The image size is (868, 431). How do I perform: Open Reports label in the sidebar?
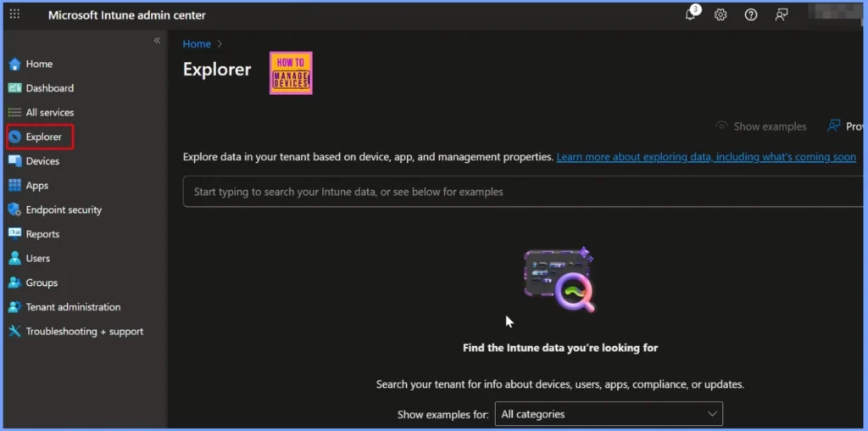[x=42, y=234]
